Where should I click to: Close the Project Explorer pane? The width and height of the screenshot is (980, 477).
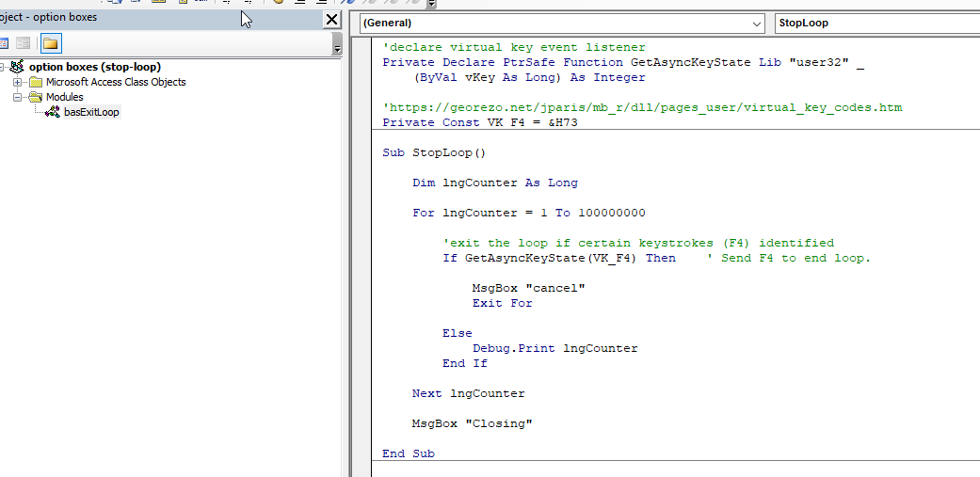click(331, 20)
